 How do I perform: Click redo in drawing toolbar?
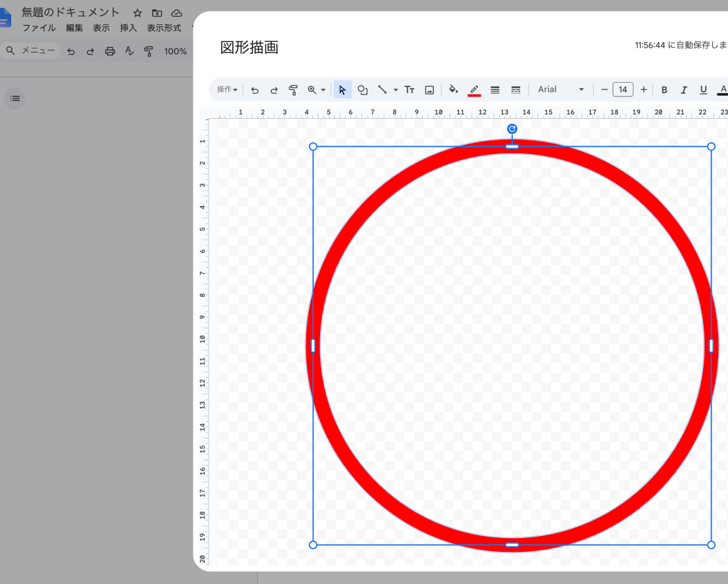(274, 90)
